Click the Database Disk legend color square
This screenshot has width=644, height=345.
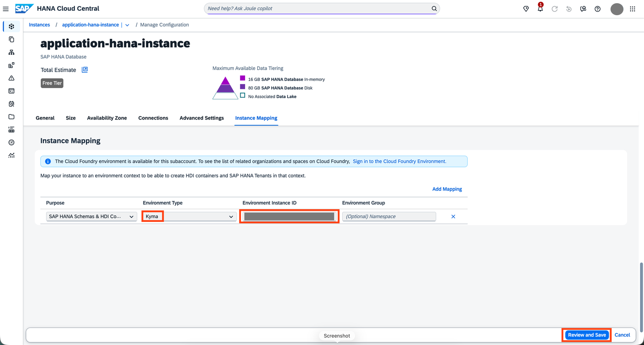tap(242, 87)
